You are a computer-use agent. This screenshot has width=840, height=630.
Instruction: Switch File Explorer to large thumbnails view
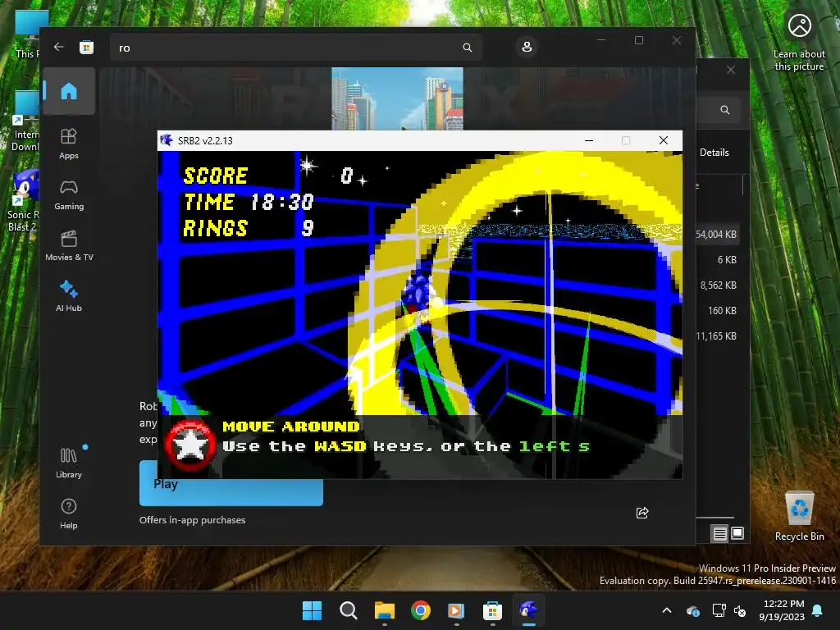point(737,533)
